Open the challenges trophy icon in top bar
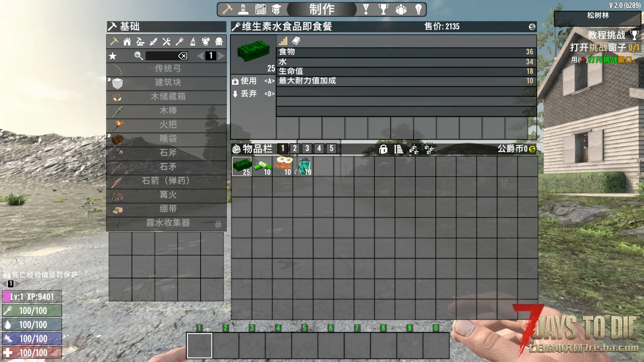The width and height of the screenshot is (644, 362). (383, 9)
